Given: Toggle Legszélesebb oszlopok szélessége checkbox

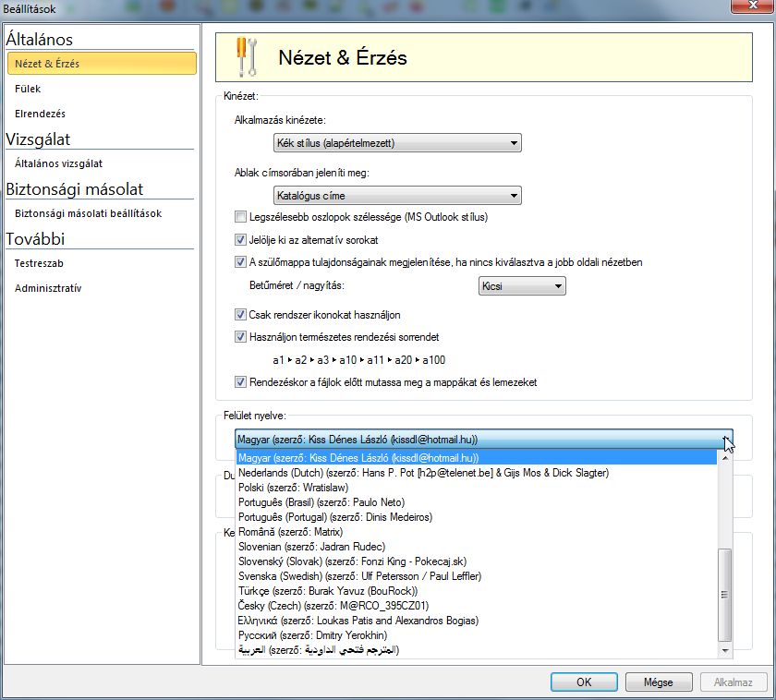Looking at the screenshot, I should click(241, 217).
